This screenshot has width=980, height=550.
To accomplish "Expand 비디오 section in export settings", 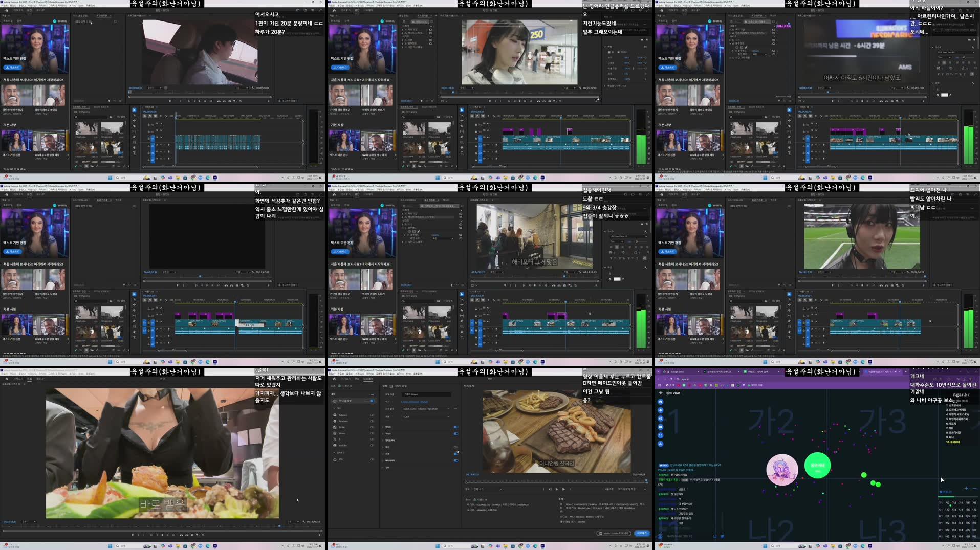I will pos(383,427).
